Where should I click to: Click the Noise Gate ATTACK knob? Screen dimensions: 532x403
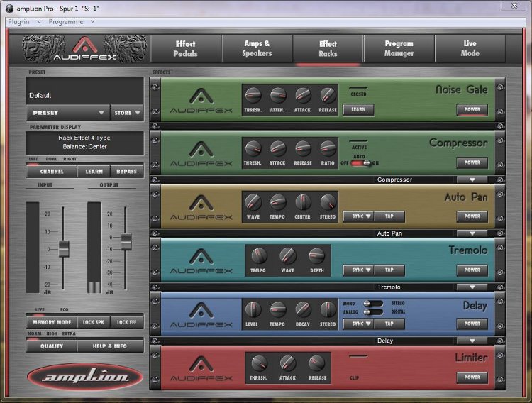coord(303,95)
